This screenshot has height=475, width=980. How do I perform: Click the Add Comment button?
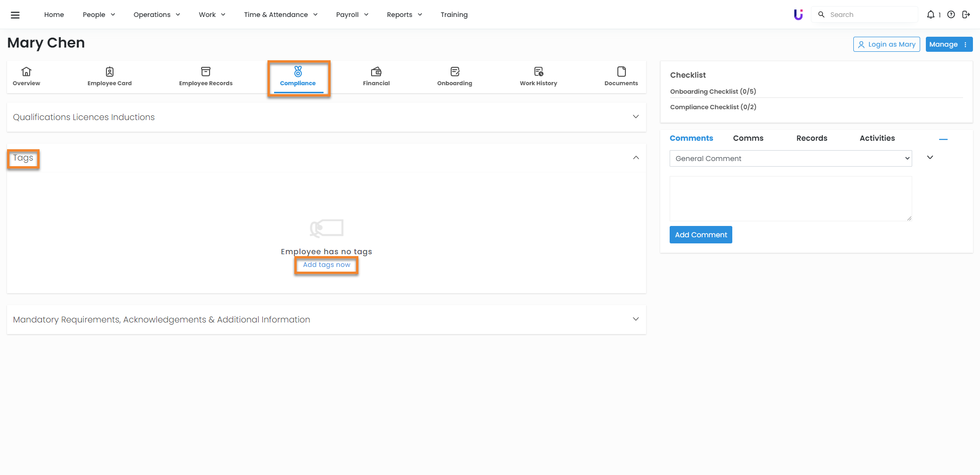click(701, 235)
